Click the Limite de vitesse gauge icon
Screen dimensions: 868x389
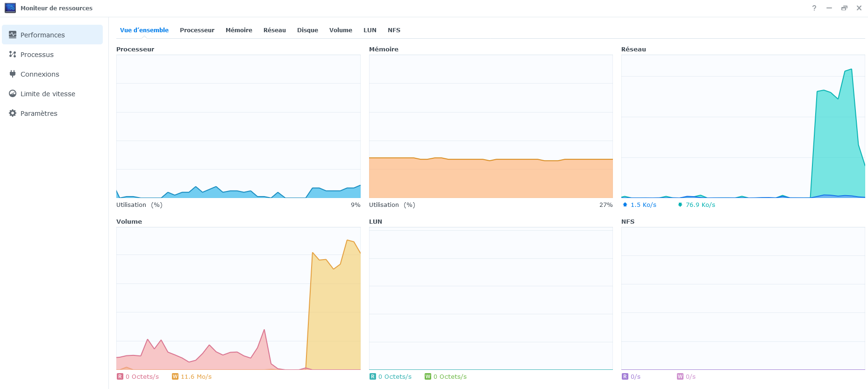point(13,93)
